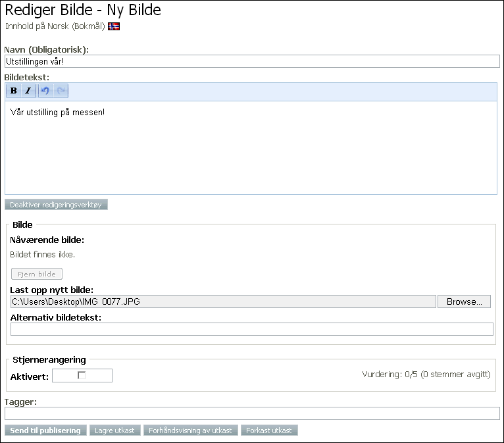Image resolution: width=504 pixels, height=443 pixels.
Task: Enable the Aktivert star rating checkbox
Action: point(82,375)
